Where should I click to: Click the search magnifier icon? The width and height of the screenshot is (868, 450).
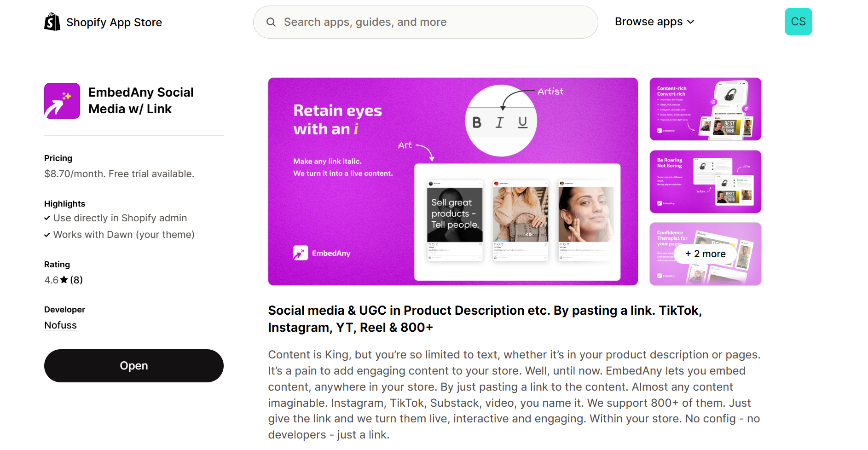click(x=271, y=22)
